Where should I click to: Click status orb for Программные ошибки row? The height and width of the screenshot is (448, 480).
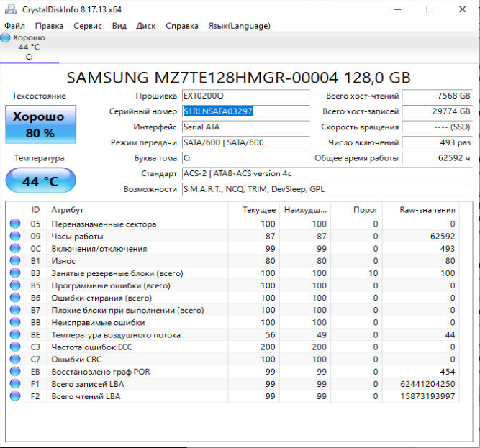15,285
